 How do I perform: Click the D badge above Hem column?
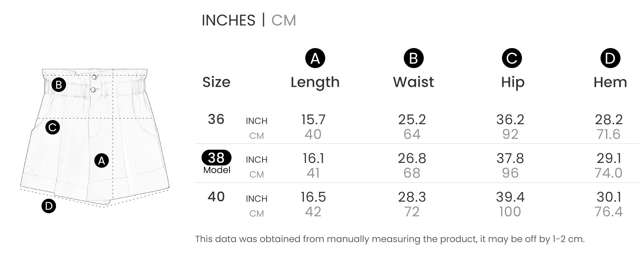click(x=610, y=58)
